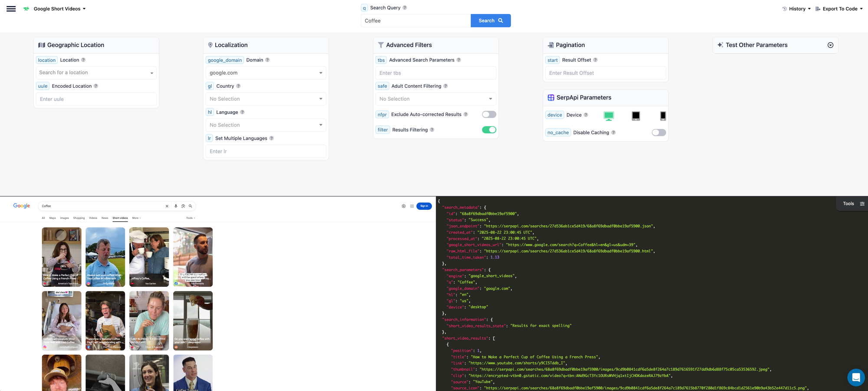This screenshot has height=391, width=868.
Task: Select the tablet device icon
Action: pos(636,116)
